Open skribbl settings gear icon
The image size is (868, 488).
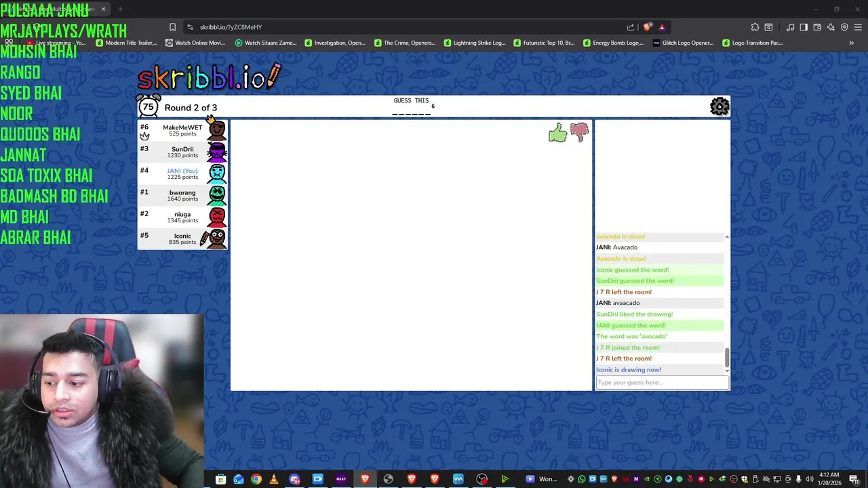coord(719,106)
